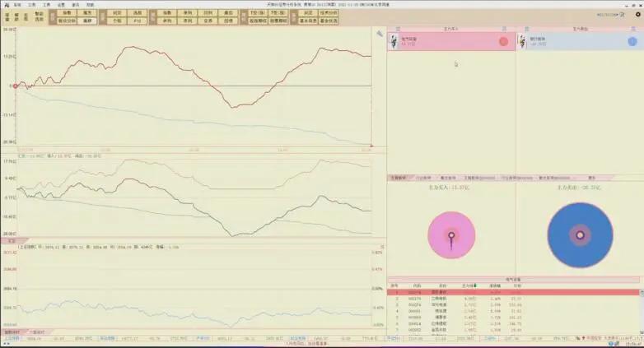Select the thumbnail icon on the pink card
Screen dimensions: 644x348
(x=394, y=40)
